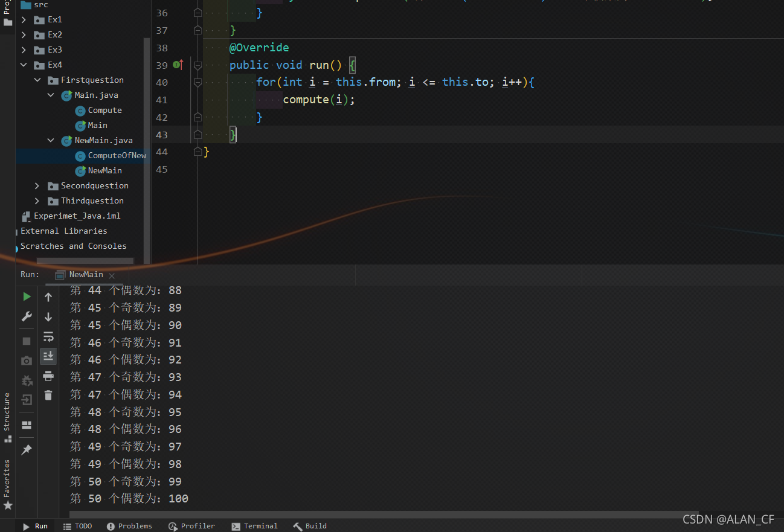This screenshot has height=532, width=784.
Task: Open run configuration via wrench icon
Action: pos(27,316)
